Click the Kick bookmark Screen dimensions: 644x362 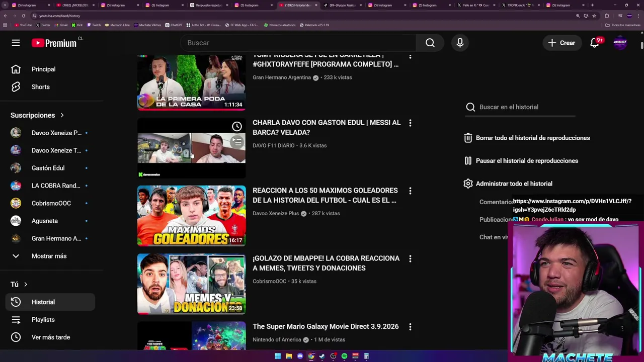click(78, 25)
